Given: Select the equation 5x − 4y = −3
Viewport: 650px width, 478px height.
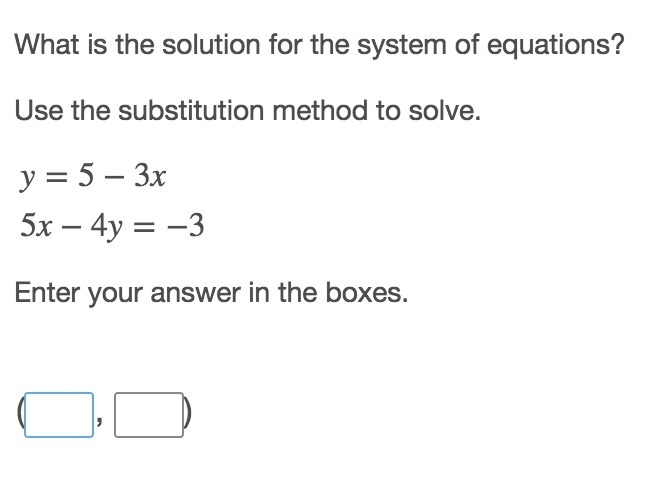Looking at the screenshot, I should (x=112, y=226).
